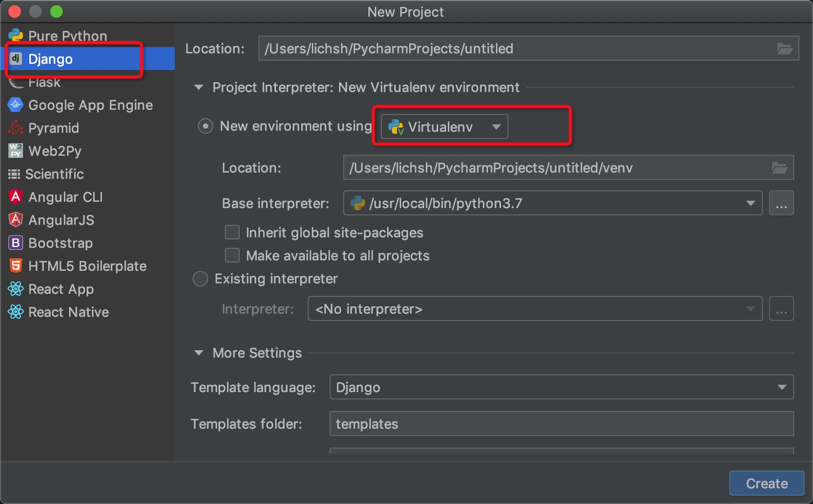Viewport: 813px width, 504px height.
Task: Pick React Native label
Action: 69,312
